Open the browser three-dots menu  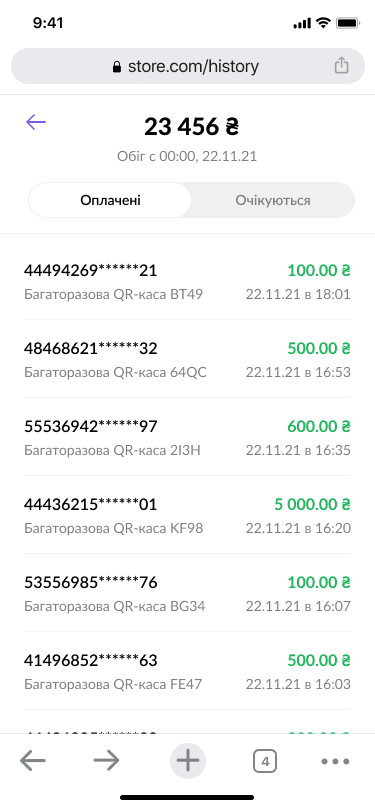pyautogui.click(x=335, y=761)
